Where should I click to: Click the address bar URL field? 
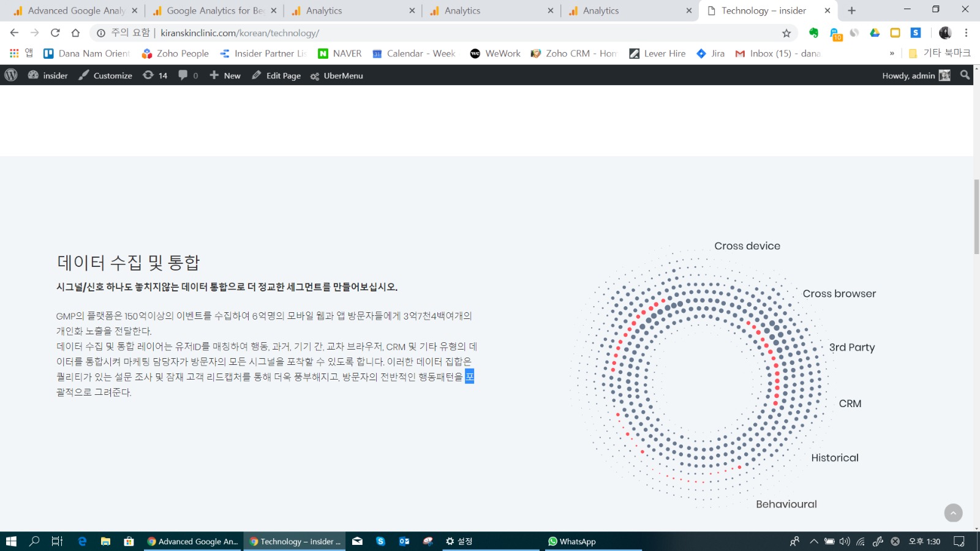click(429, 33)
